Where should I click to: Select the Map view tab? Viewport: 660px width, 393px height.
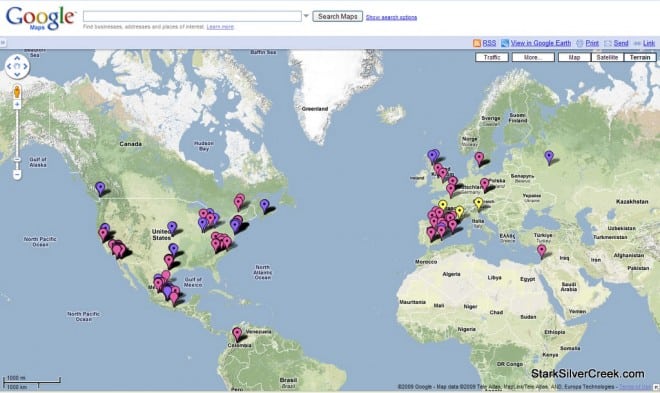[x=575, y=57]
